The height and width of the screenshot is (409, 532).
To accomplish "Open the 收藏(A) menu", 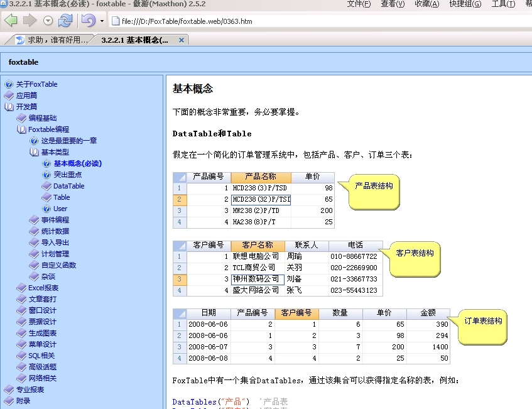I will click(427, 4).
